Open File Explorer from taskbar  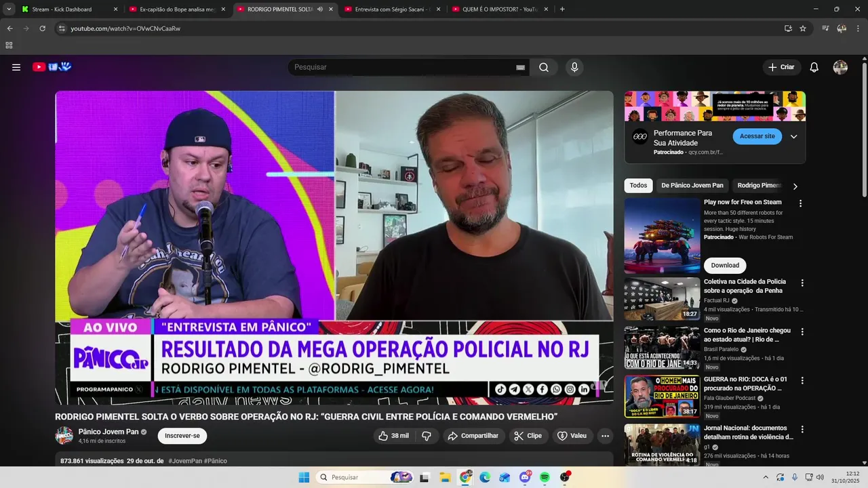pyautogui.click(x=445, y=477)
